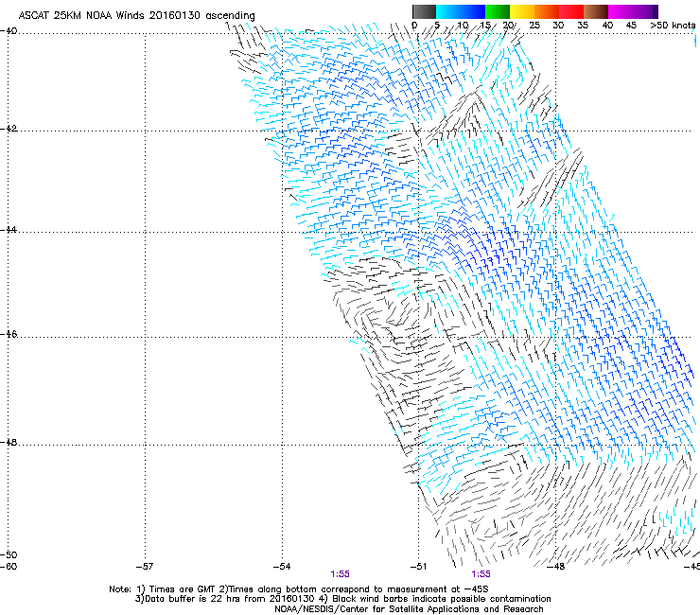Click the '-44' latitude axis label
Image resolution: width=700 pixels, height=615 pixels.
[9, 230]
